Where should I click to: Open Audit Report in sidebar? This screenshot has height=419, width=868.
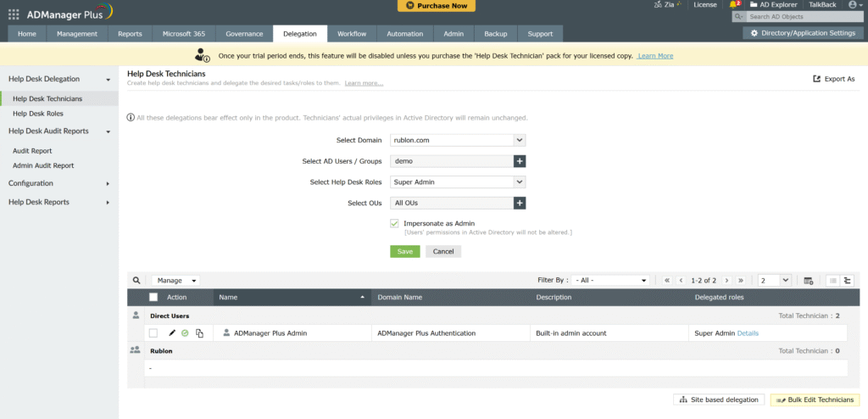pos(32,151)
